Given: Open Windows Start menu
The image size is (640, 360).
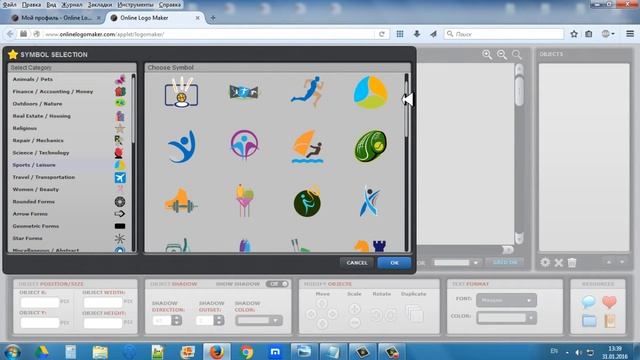Looking at the screenshot, I should pyautogui.click(x=13, y=351).
